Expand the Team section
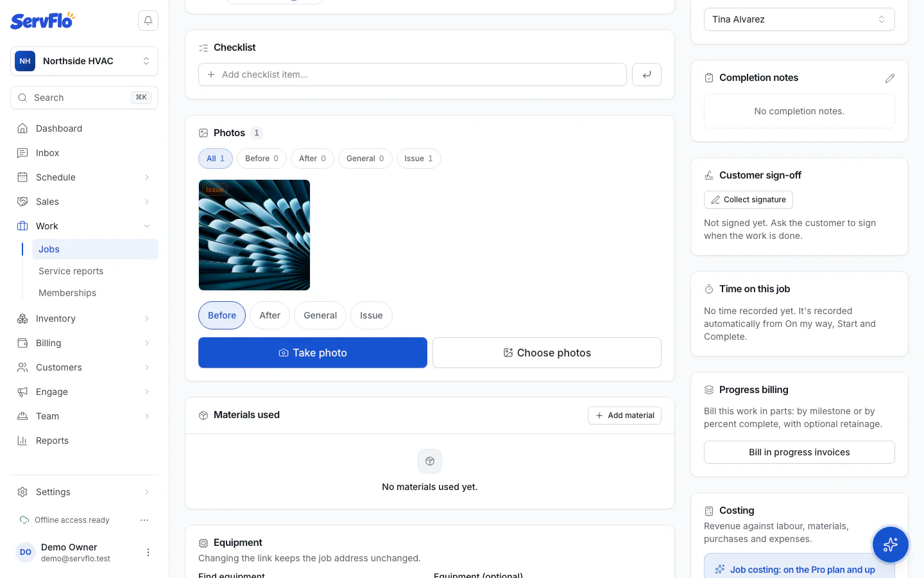924x578 pixels. point(84,416)
